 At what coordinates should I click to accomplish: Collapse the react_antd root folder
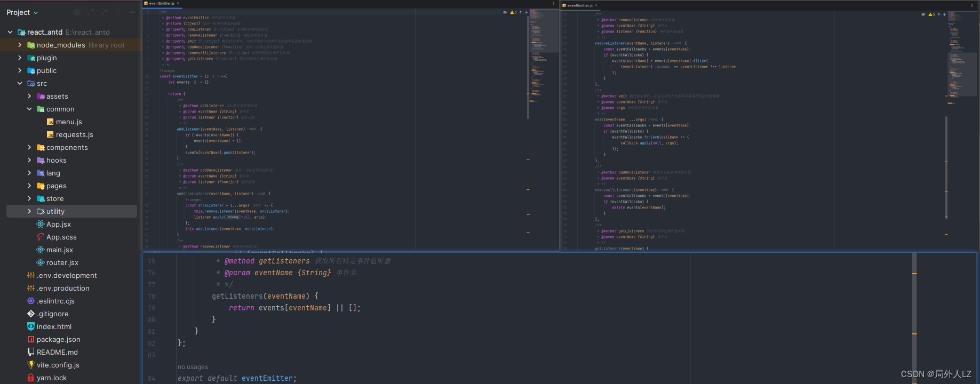10,32
